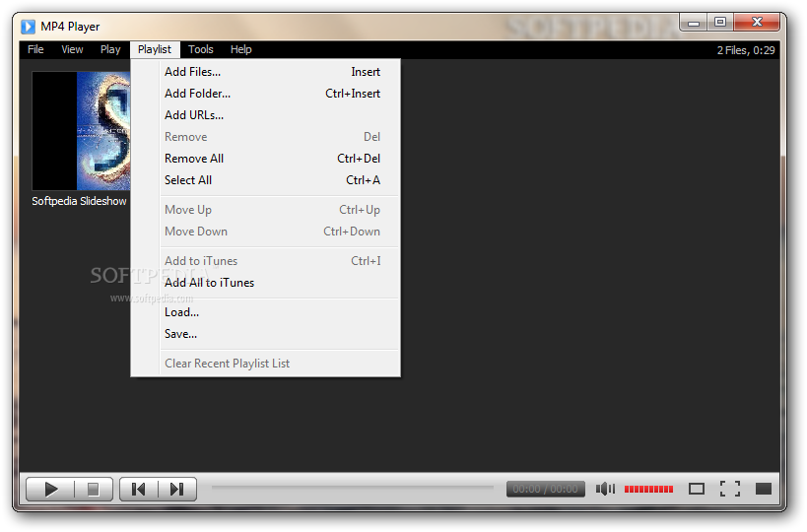
Task: Maximize the MP4 Player window
Action: pyautogui.click(x=720, y=22)
